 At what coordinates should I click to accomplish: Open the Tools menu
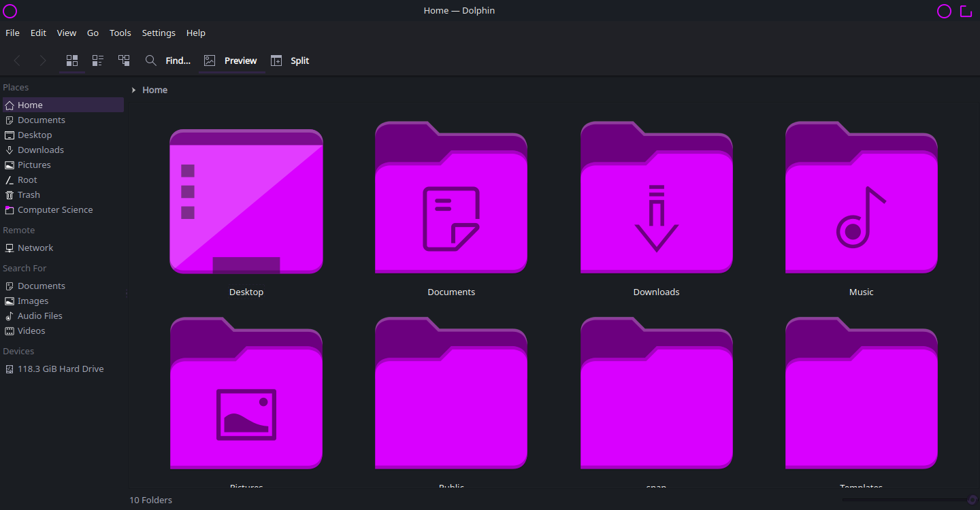pyautogui.click(x=120, y=33)
